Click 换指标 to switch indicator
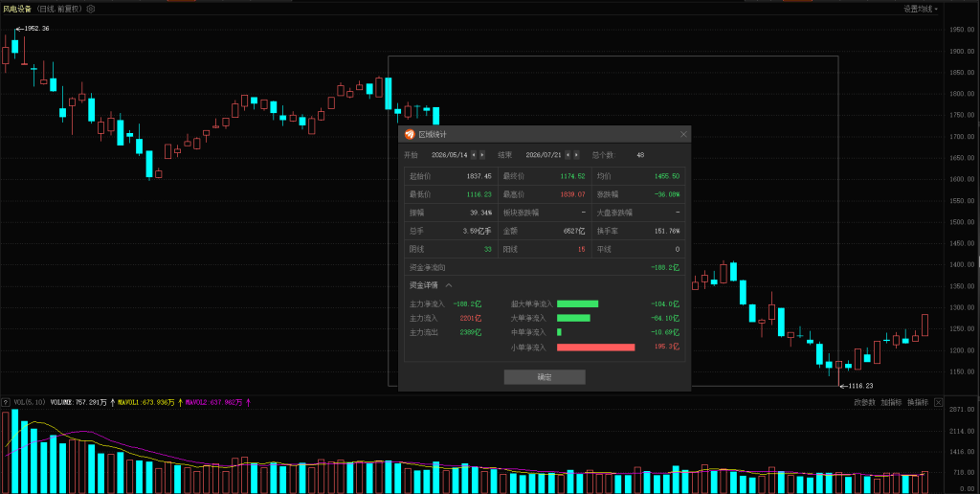Image resolution: width=980 pixels, height=494 pixels. [918, 403]
